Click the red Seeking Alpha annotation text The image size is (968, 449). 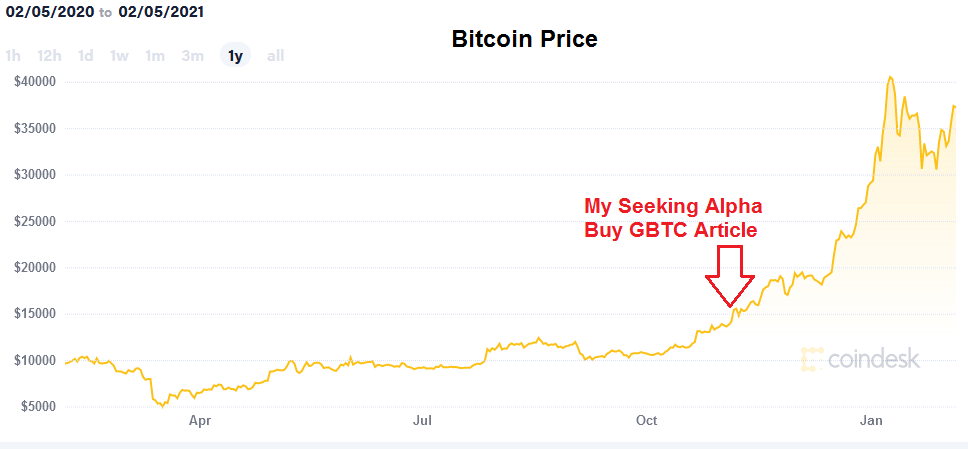tap(673, 218)
